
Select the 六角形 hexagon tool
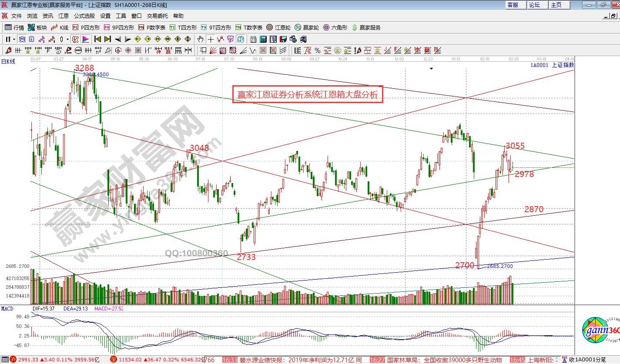pyautogui.click(x=335, y=27)
